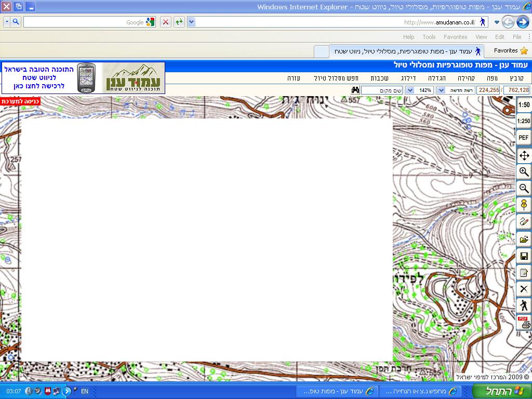532x399 pixels.
Task: Select the yellow pushpin waypoint tool
Action: point(524,205)
